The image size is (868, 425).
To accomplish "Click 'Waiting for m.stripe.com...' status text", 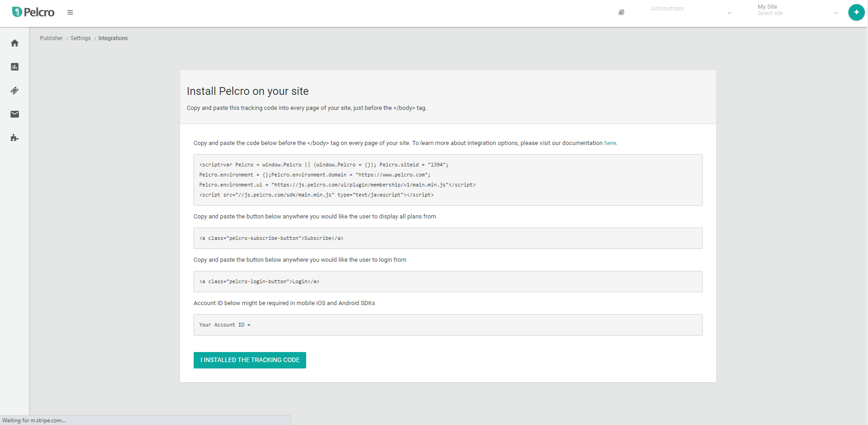I will click(34, 420).
